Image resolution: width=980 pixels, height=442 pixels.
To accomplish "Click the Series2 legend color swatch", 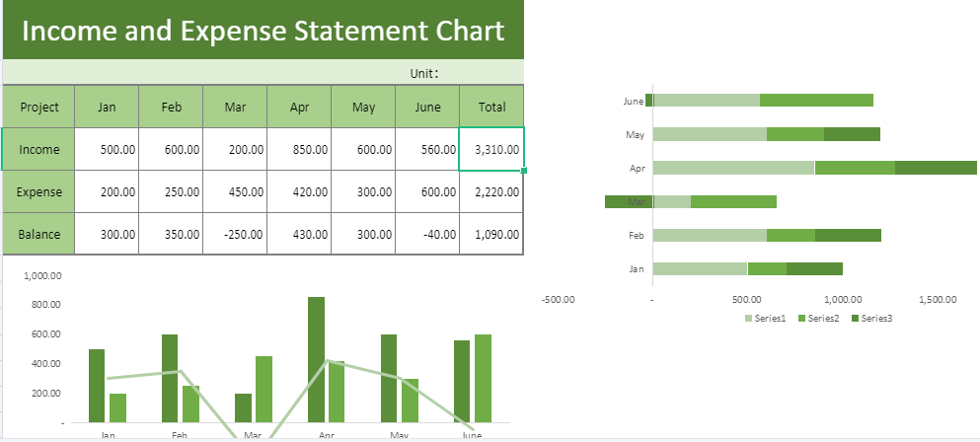I will (801, 319).
